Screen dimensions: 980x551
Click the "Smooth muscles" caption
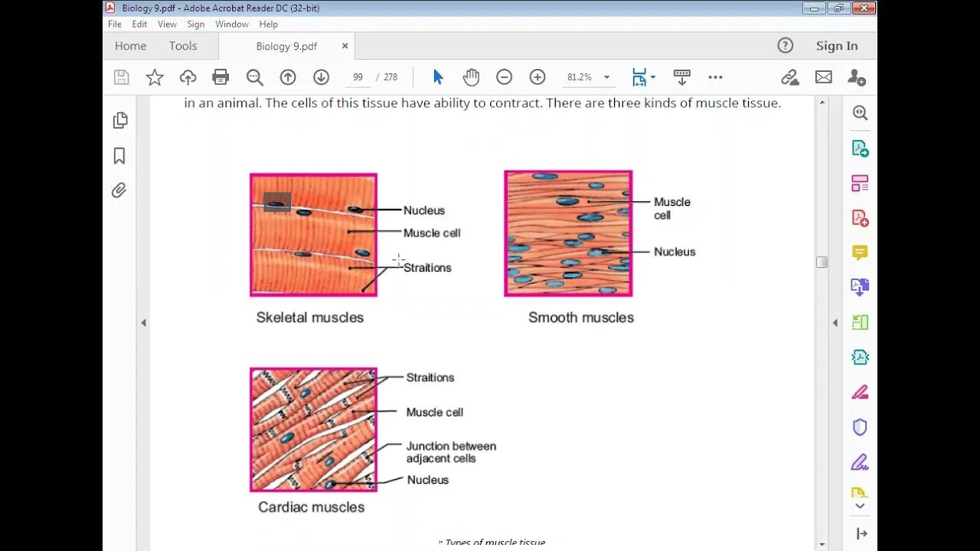tap(581, 318)
